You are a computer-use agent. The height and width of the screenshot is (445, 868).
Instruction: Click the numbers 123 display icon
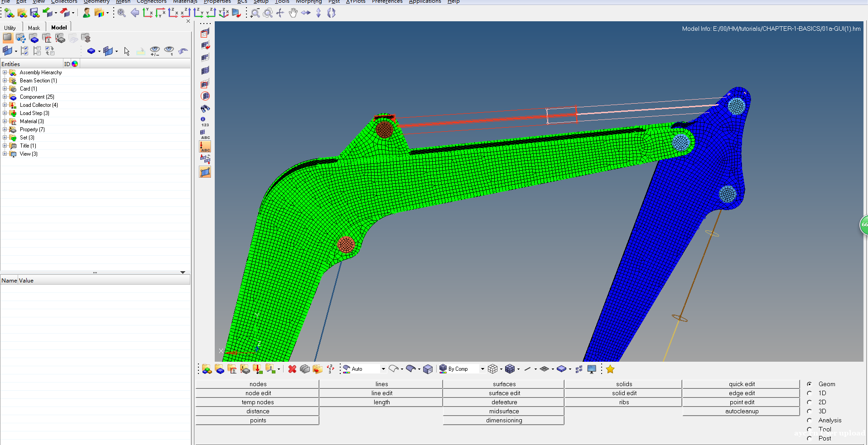(x=205, y=122)
